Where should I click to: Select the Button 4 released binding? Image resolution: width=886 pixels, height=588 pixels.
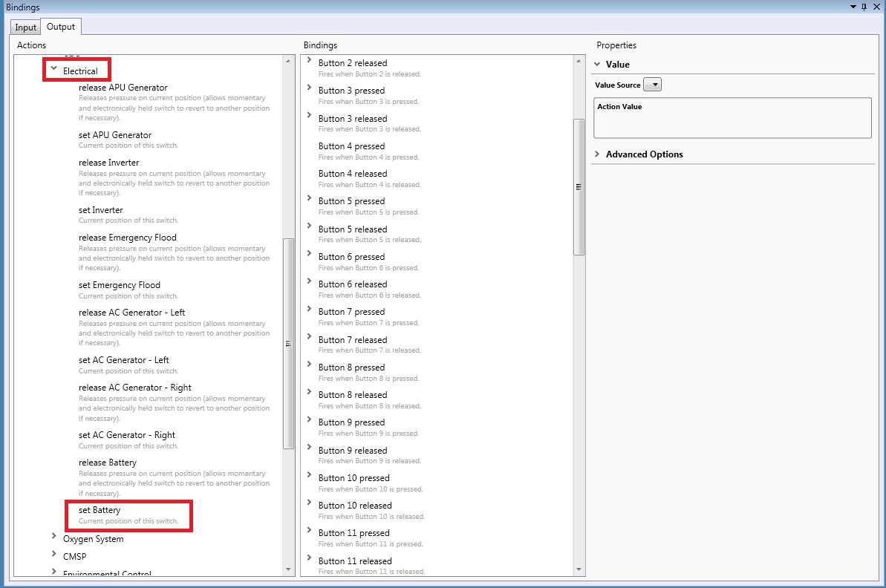pyautogui.click(x=353, y=174)
